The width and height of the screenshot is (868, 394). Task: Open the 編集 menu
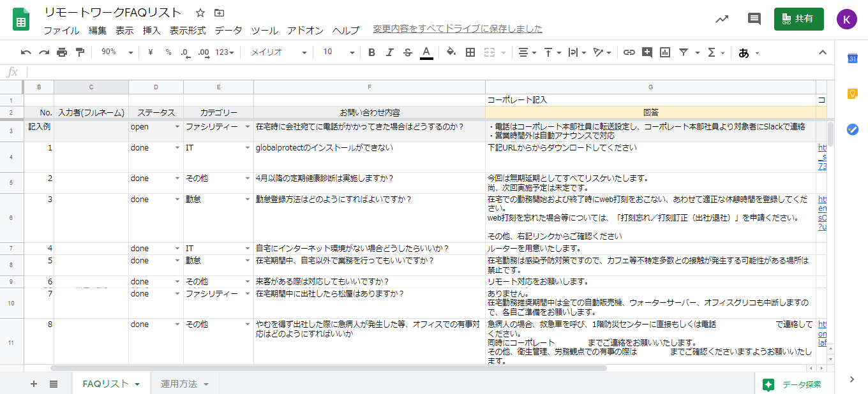(x=98, y=30)
